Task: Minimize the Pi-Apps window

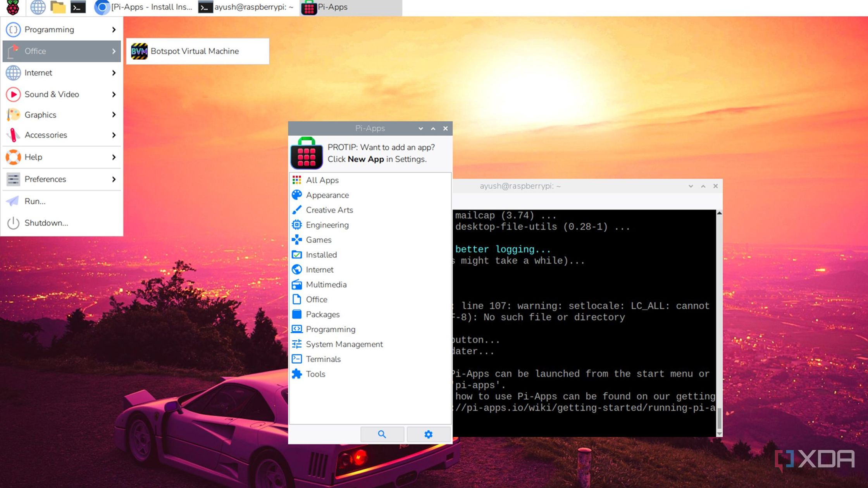Action: coord(420,129)
